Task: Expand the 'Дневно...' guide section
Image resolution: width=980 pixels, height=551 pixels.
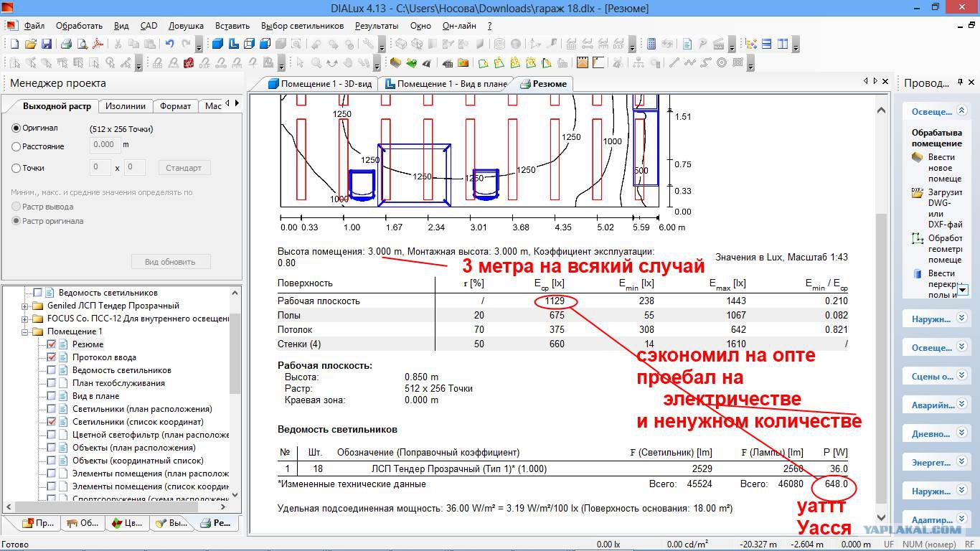Action: (x=962, y=433)
